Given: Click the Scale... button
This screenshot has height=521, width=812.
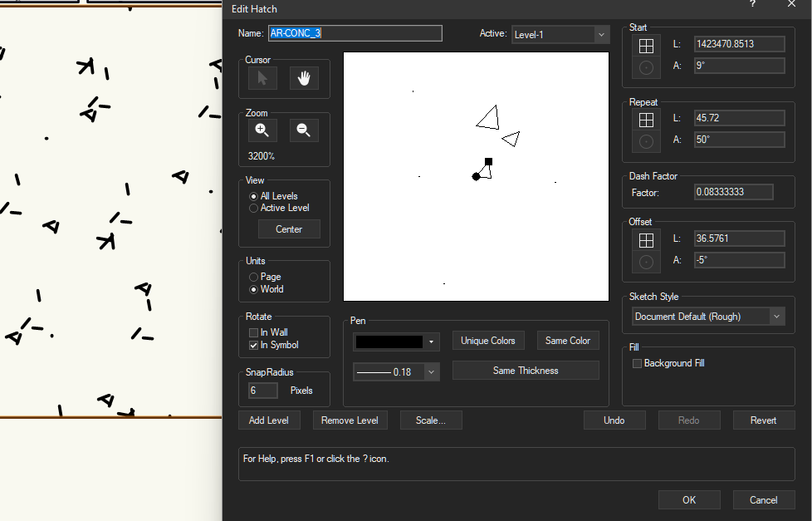Looking at the screenshot, I should coord(430,420).
